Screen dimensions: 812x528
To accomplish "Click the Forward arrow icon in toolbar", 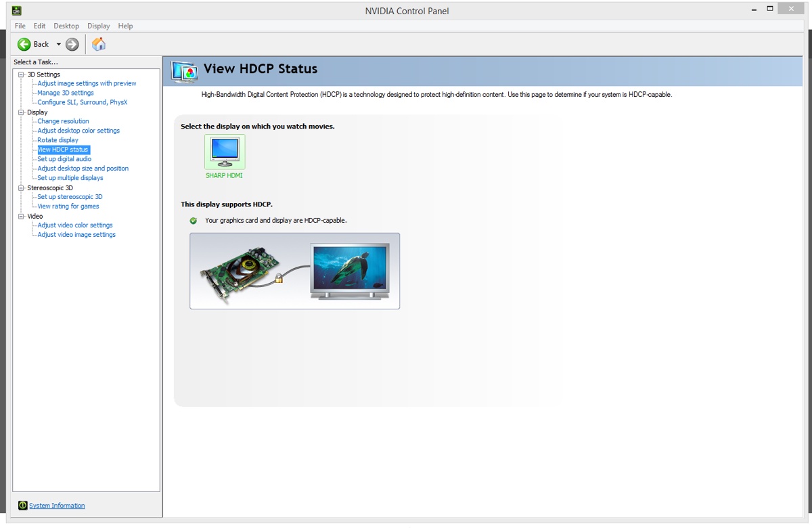I will pyautogui.click(x=72, y=44).
